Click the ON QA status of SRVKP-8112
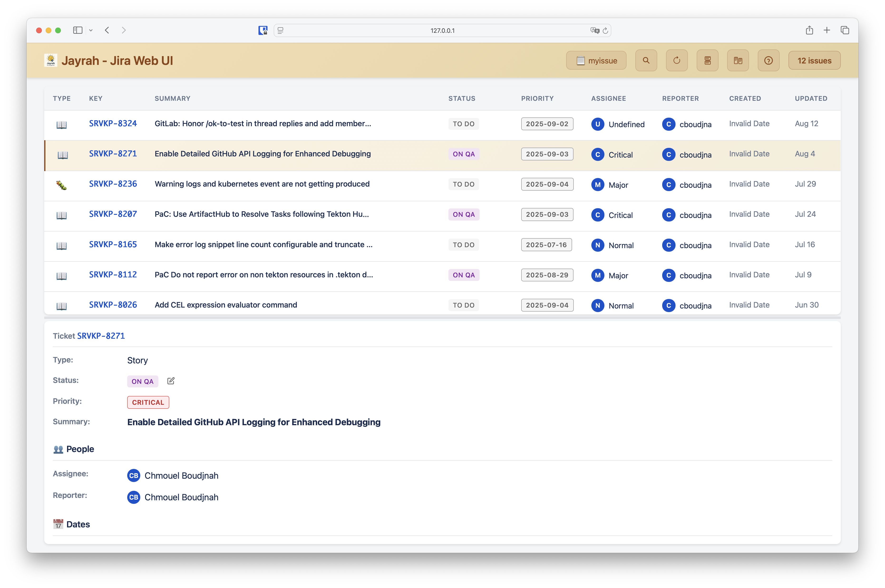 coord(464,275)
